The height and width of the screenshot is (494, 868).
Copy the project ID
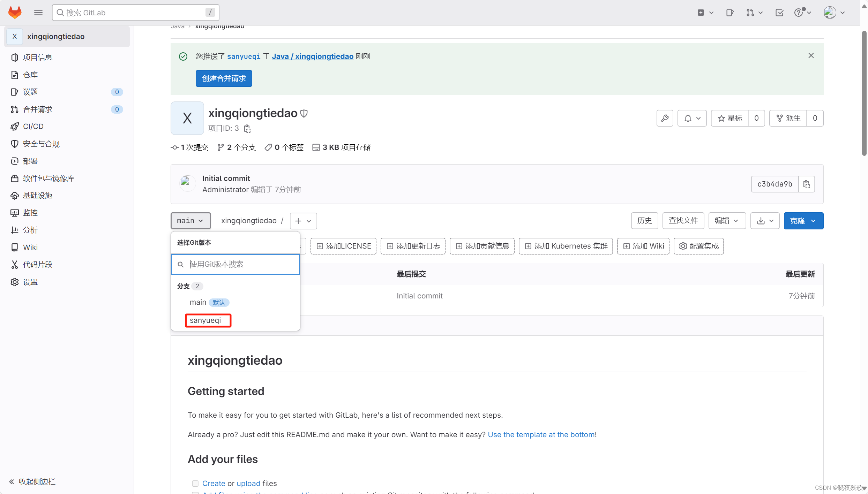tap(247, 129)
